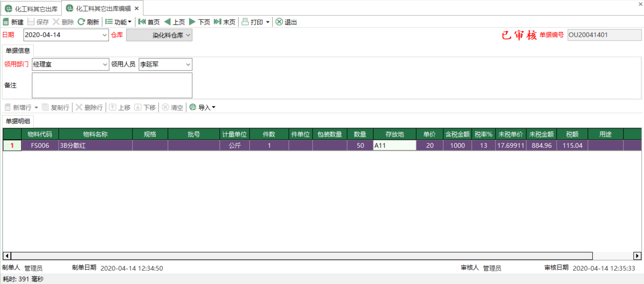Image resolution: width=644 pixels, height=284 pixels.
Task: Click the 包装数量 column header
Action: (x=330, y=134)
